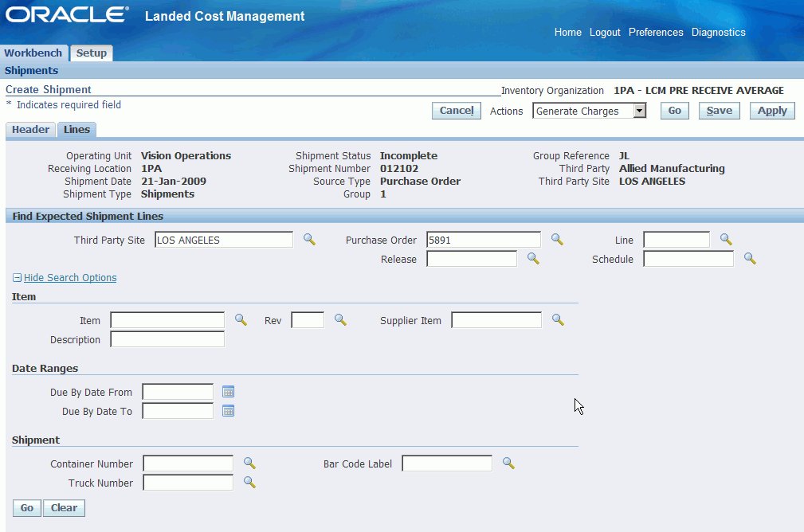Open Rev field search lookup icon

(x=340, y=320)
